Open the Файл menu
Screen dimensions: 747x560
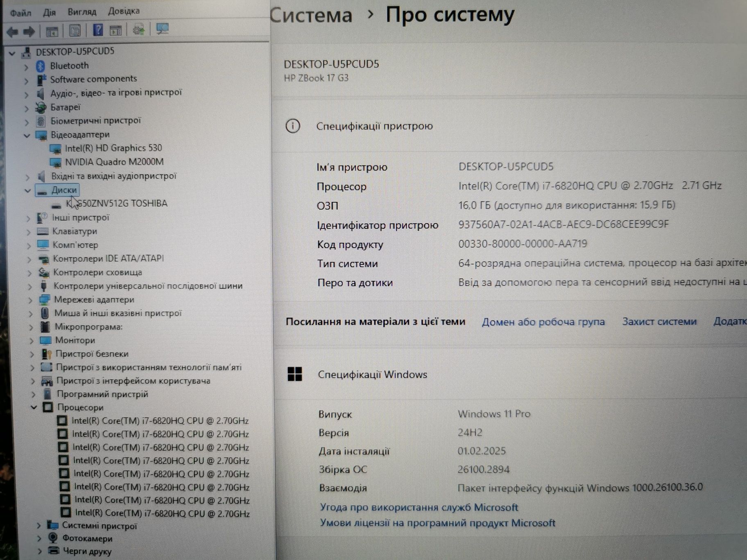pos(20,13)
